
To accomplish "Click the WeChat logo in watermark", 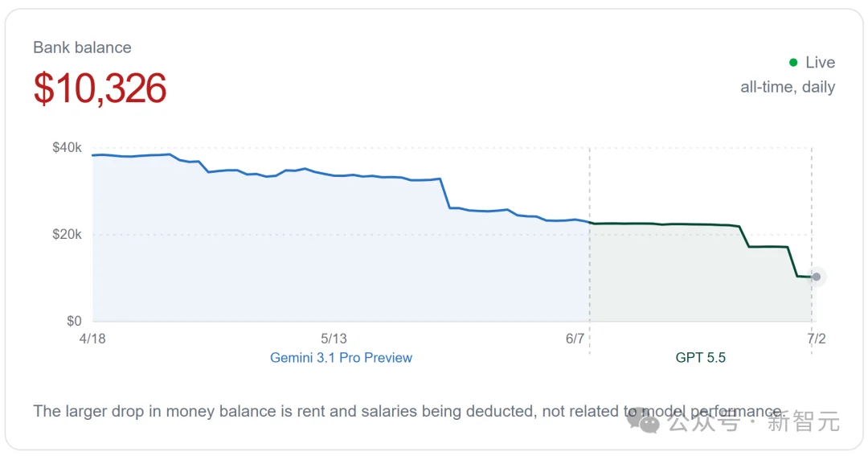I will click(x=643, y=421).
